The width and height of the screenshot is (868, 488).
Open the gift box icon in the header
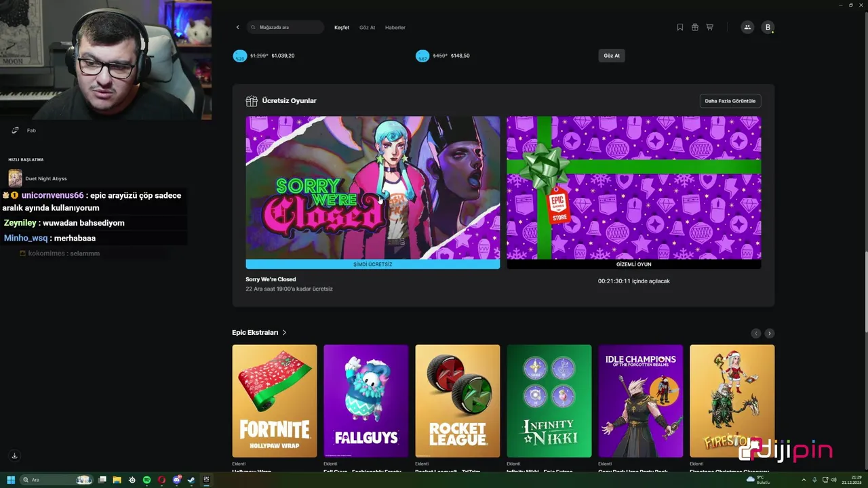[x=695, y=27]
